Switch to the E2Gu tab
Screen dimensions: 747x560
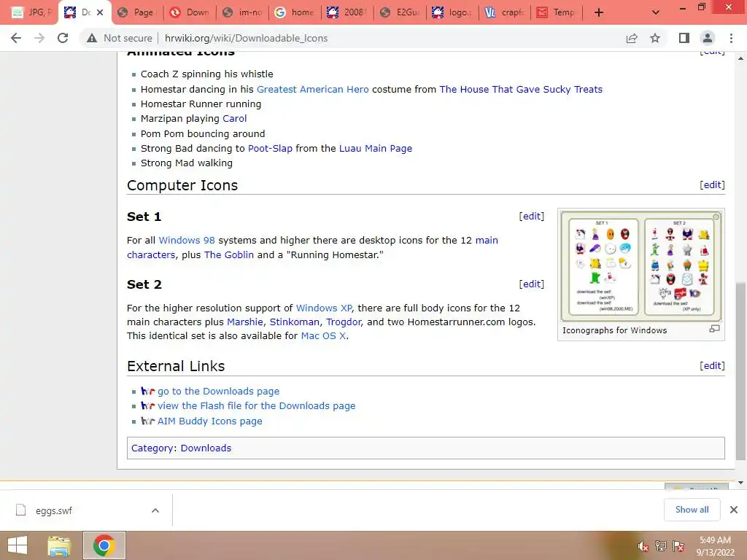(400, 12)
